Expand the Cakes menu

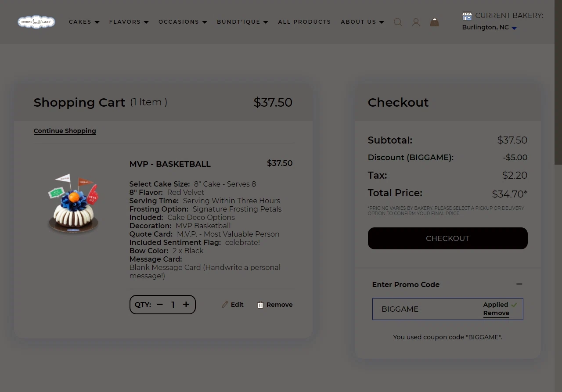(84, 22)
